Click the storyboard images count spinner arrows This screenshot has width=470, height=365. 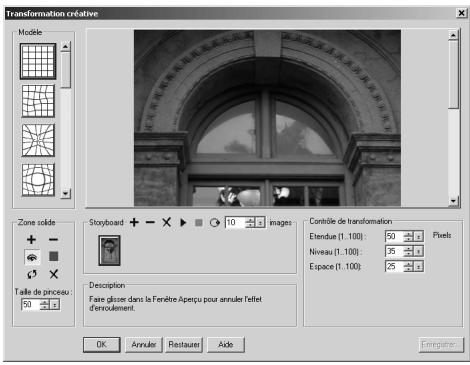[250, 222]
